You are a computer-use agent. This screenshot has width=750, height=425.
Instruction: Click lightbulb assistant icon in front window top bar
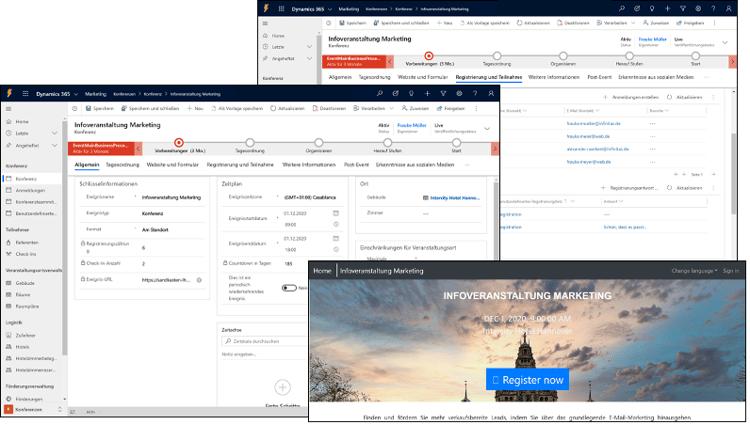click(x=411, y=94)
